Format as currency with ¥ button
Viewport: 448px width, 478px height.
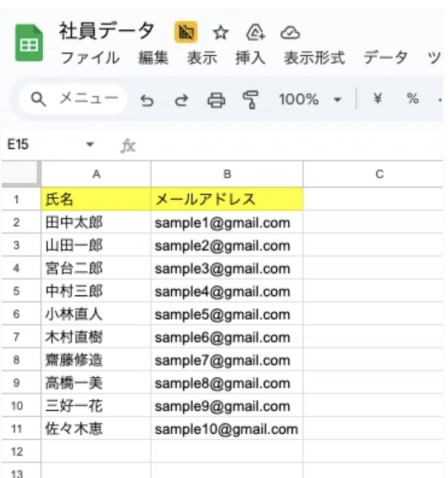(x=378, y=98)
